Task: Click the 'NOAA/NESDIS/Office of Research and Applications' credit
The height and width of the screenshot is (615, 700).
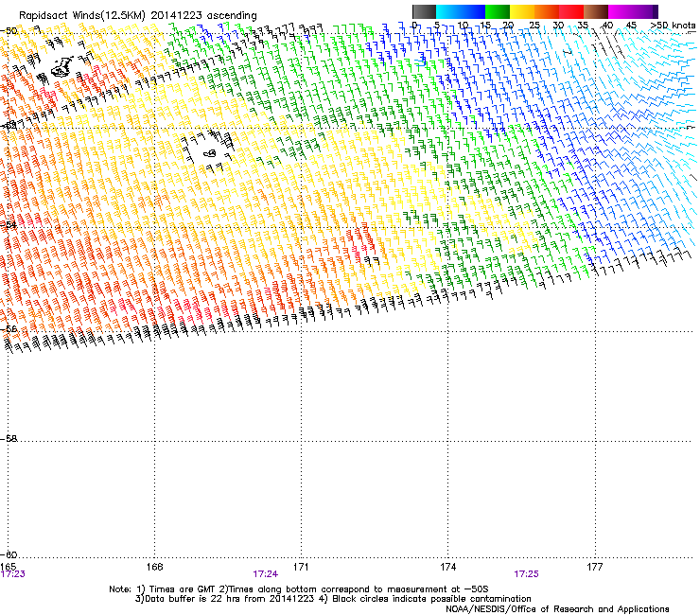Action: coord(557,609)
